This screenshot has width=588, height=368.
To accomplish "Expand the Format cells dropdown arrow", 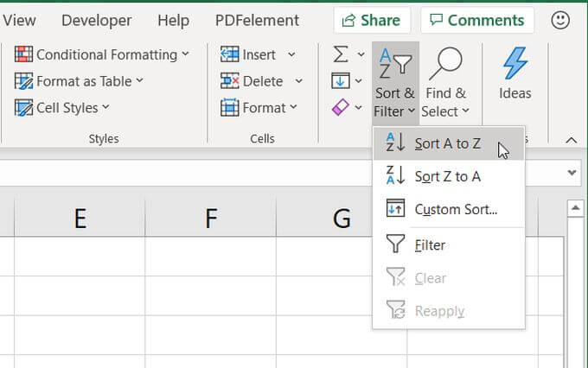I will [x=293, y=108].
